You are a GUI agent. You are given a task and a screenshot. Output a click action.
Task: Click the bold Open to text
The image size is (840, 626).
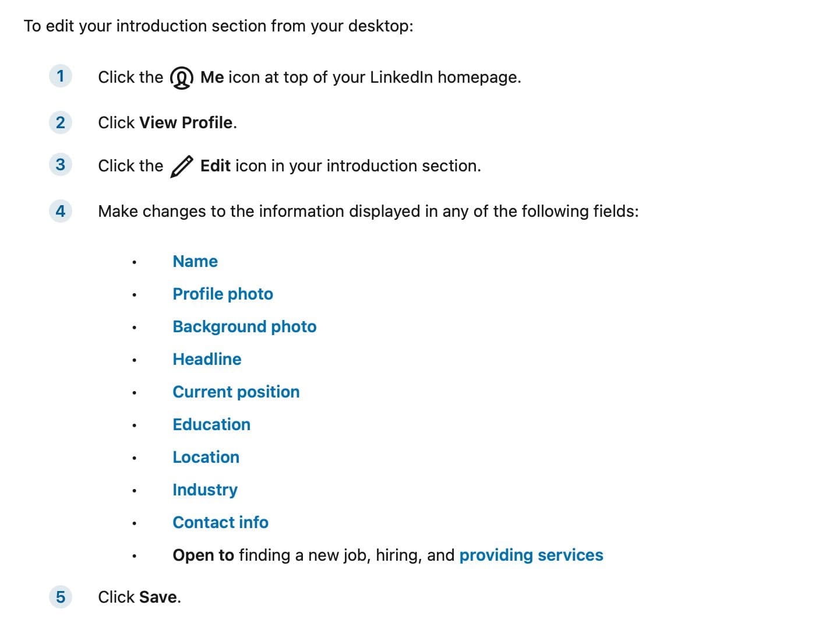(203, 555)
